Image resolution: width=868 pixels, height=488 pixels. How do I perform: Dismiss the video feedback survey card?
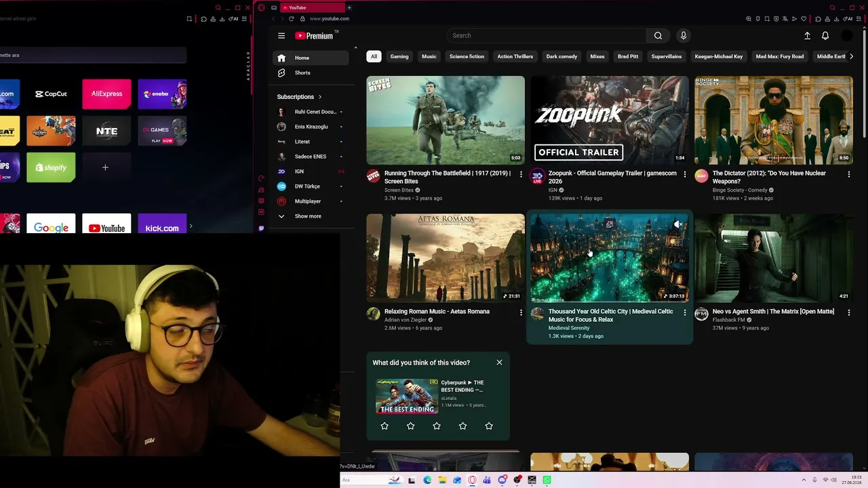click(x=499, y=363)
